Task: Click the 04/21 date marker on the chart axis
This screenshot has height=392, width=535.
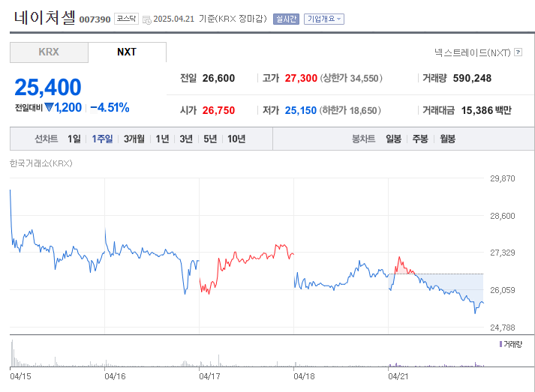Action: pos(398,376)
